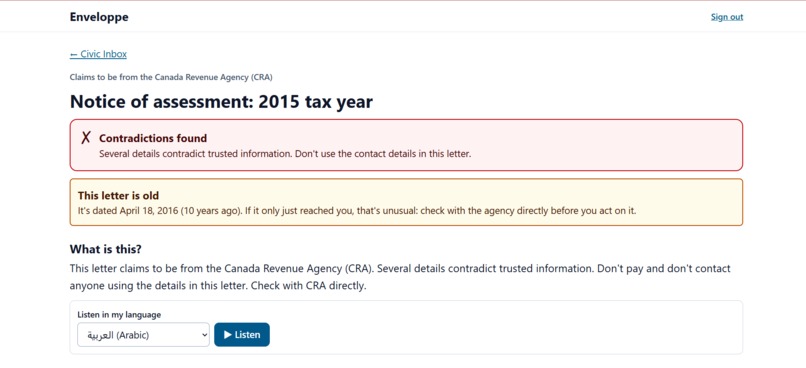Image resolution: width=806 pixels, height=368 pixels.
Task: Click the Enveloppe brand name in the header
Action: (99, 17)
